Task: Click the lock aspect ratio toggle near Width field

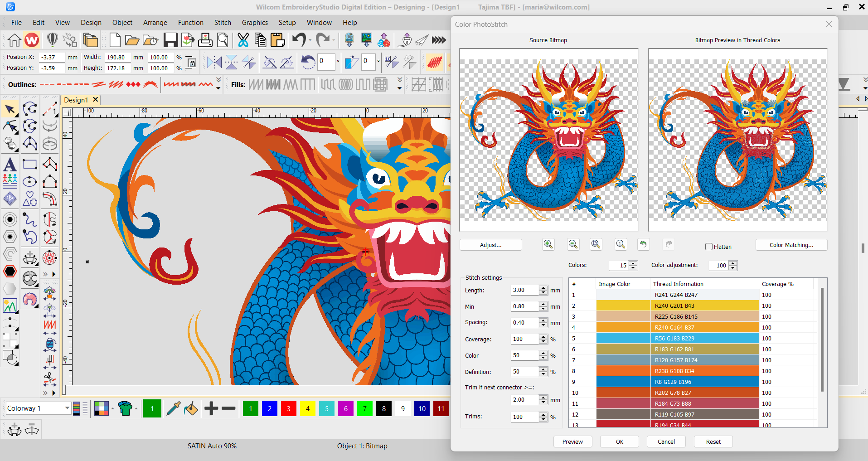Action: coord(190,62)
